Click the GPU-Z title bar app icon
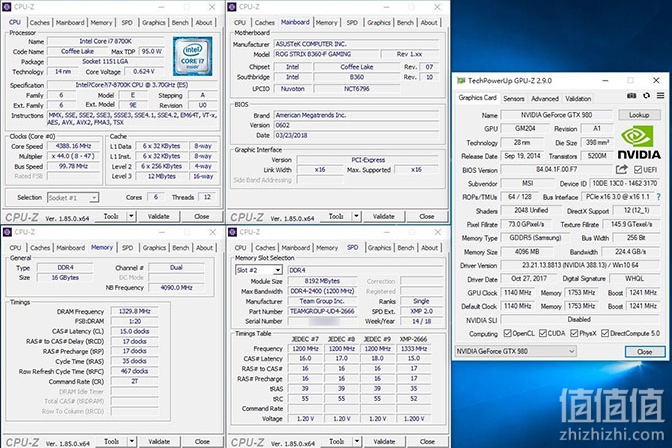Image resolution: width=672 pixels, height=448 pixels. coord(461,81)
